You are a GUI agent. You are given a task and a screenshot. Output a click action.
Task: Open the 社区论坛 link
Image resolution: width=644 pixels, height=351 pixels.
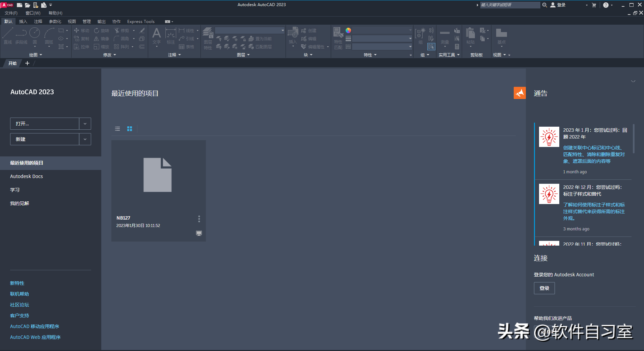point(20,305)
